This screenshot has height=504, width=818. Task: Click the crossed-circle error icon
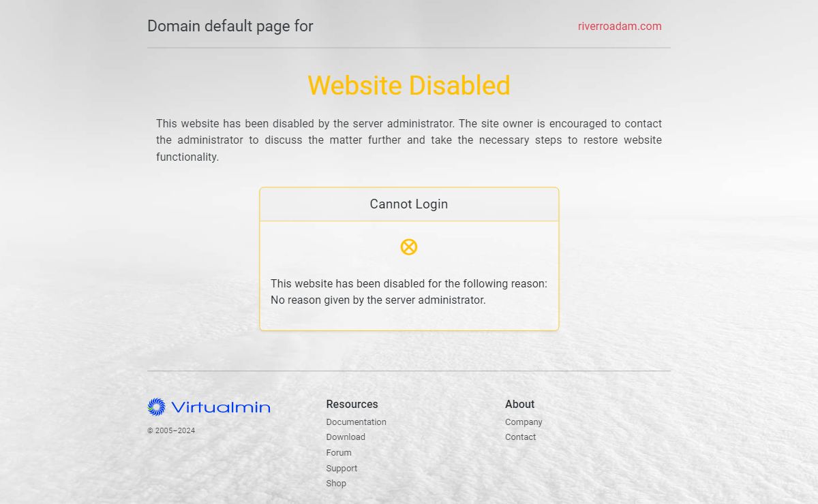(x=409, y=247)
